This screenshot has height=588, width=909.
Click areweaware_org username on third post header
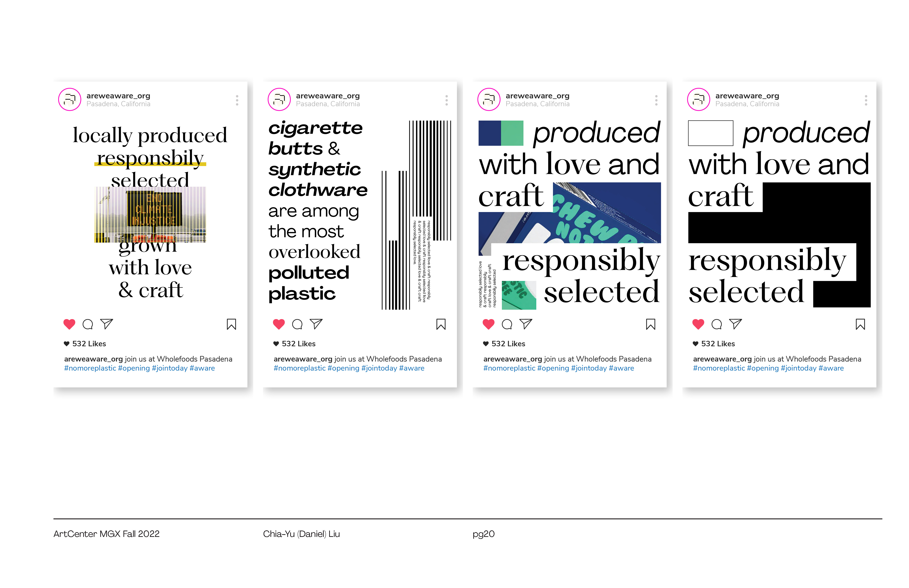pyautogui.click(x=537, y=96)
